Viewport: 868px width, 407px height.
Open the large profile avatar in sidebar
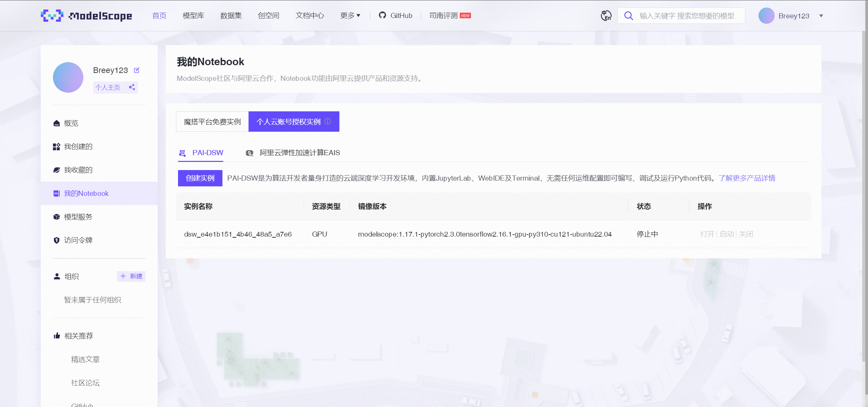[68, 77]
